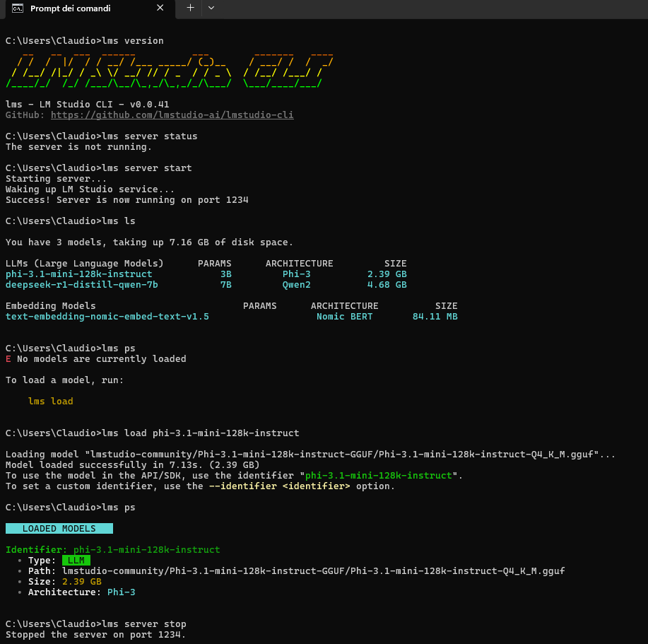Click the green quoted identifier phi-3.1-mini-128k-instruct

pos(379,475)
